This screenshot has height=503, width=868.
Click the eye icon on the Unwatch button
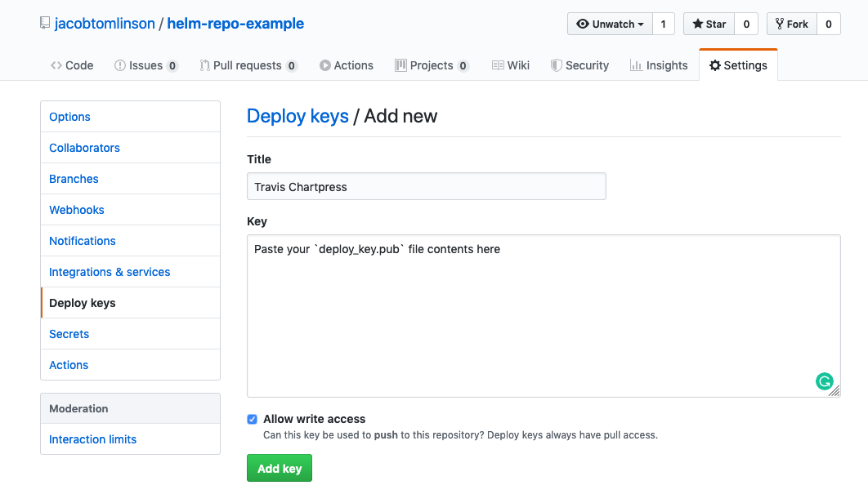click(x=584, y=24)
